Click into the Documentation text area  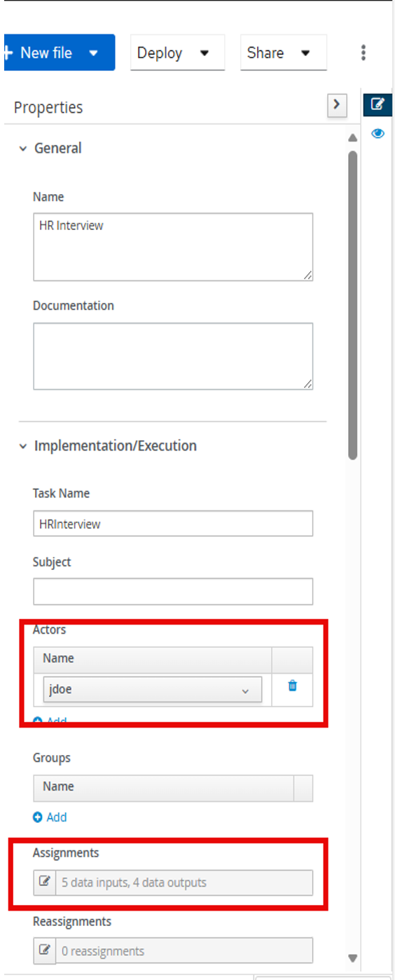pos(173,356)
